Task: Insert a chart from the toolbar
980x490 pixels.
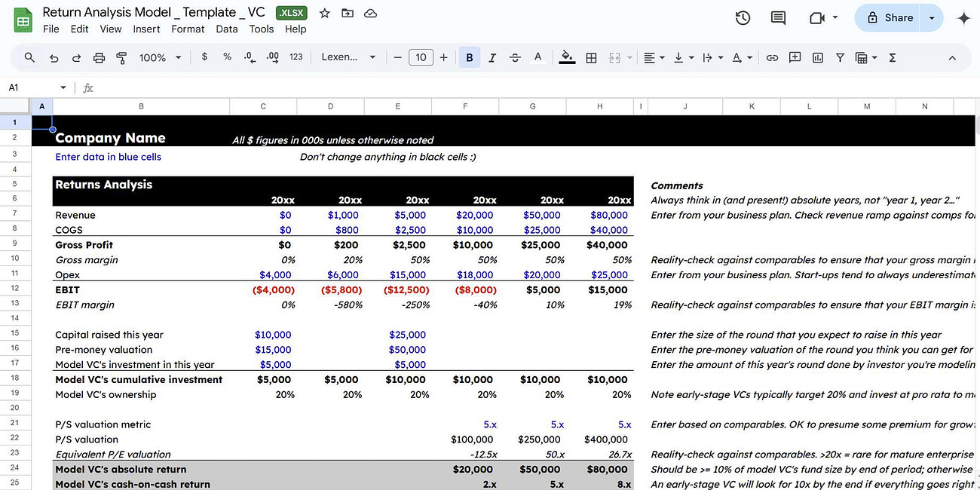Action: pos(817,57)
